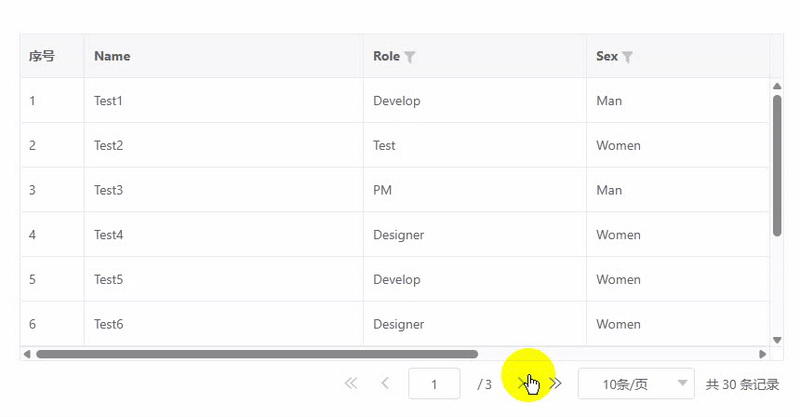Click the current page number input
The width and height of the screenshot is (800, 417).
(x=434, y=384)
